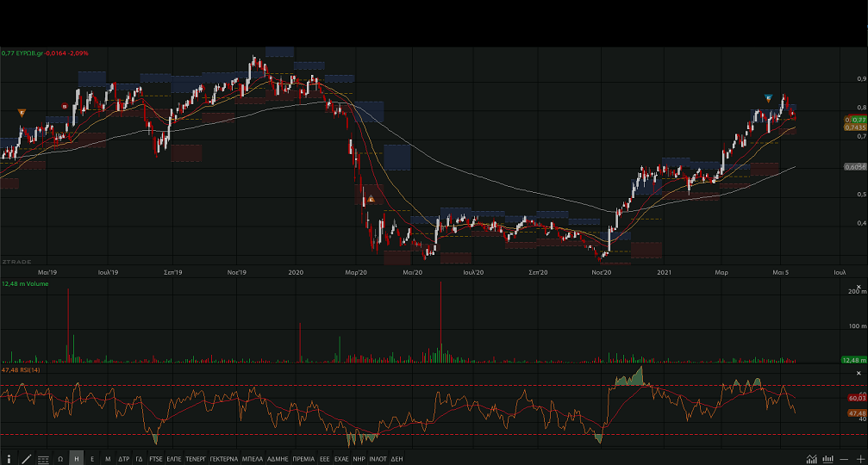This screenshot has width=868, height=465.
Task: Zoom out with the minus icon
Action: click(844, 459)
